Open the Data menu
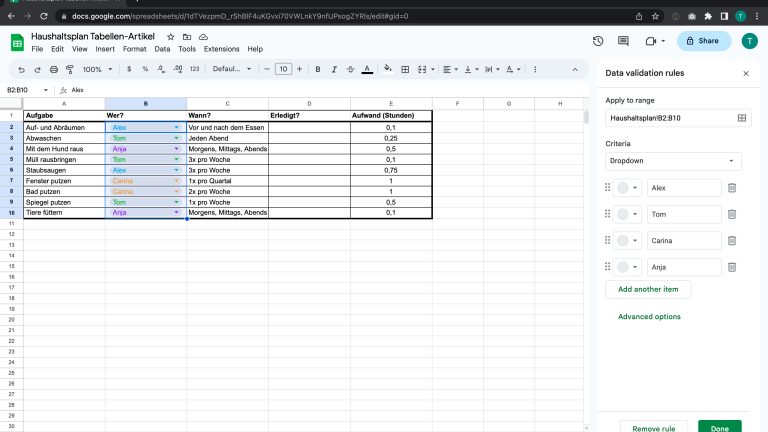The width and height of the screenshot is (768, 432). coord(161,49)
